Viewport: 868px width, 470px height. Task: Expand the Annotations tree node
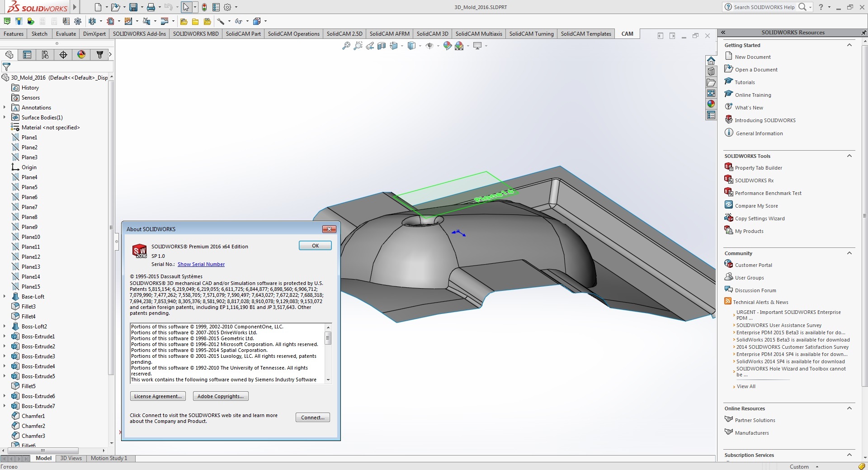5,108
